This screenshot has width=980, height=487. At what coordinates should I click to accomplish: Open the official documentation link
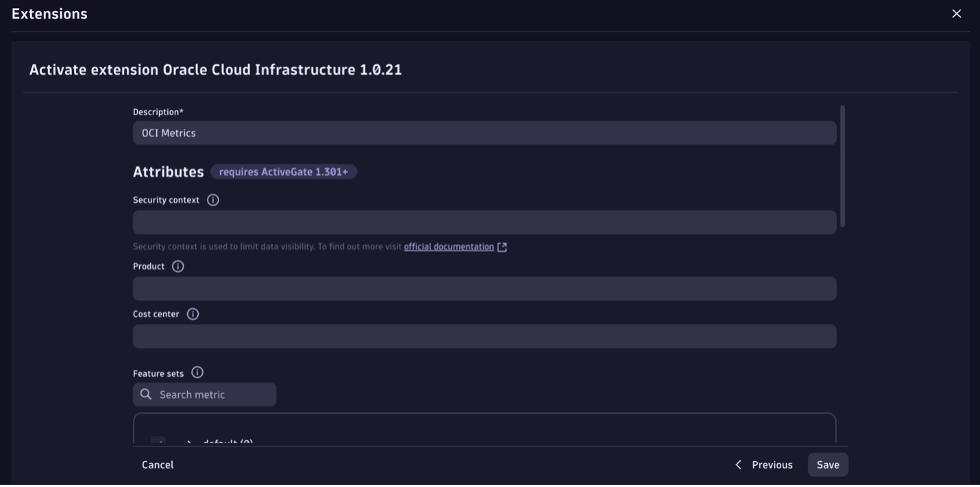tap(449, 247)
